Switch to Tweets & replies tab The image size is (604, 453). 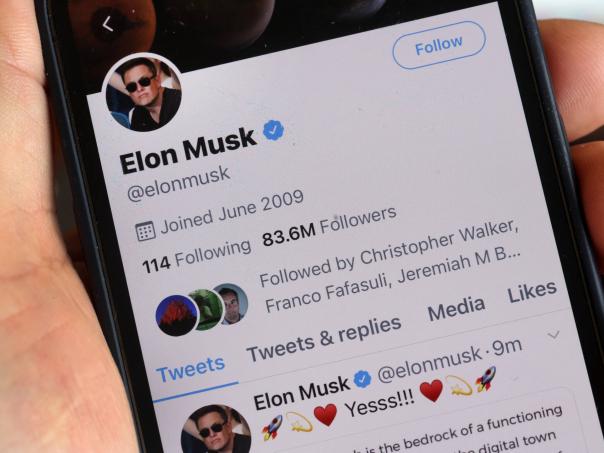tap(324, 339)
